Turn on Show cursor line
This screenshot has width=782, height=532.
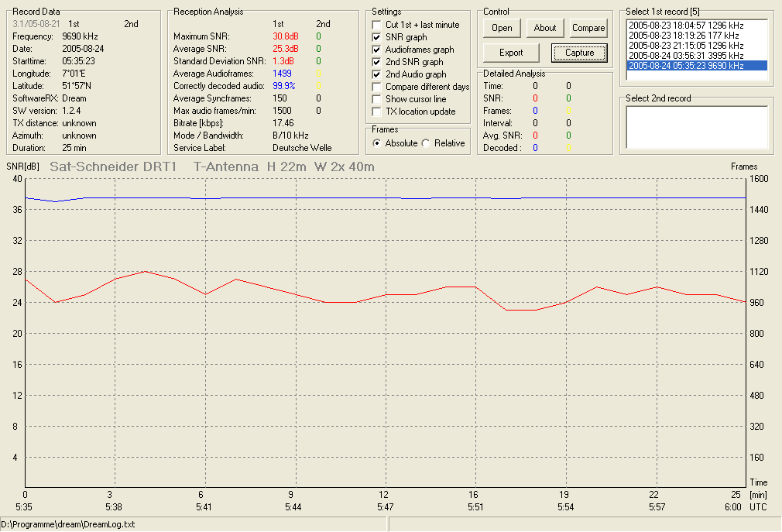coord(376,99)
